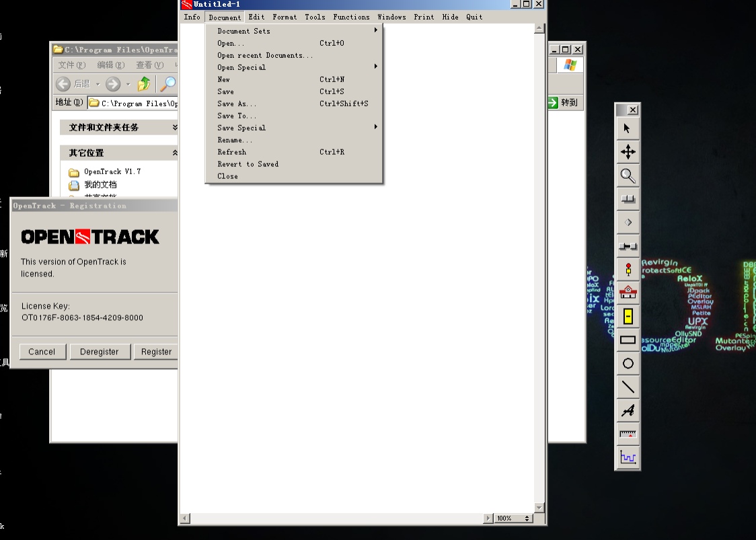Expand Open Special submenu

[294, 67]
